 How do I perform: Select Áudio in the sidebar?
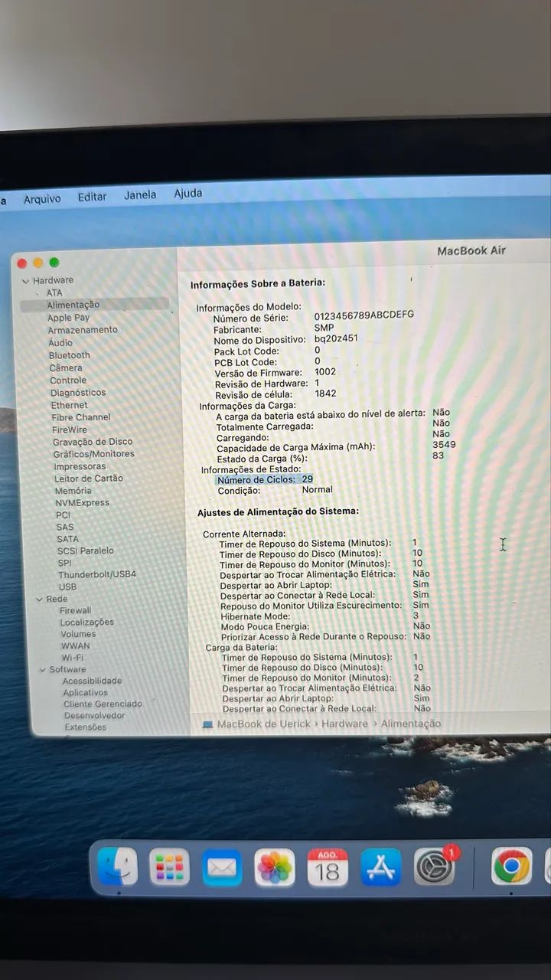(x=60, y=342)
